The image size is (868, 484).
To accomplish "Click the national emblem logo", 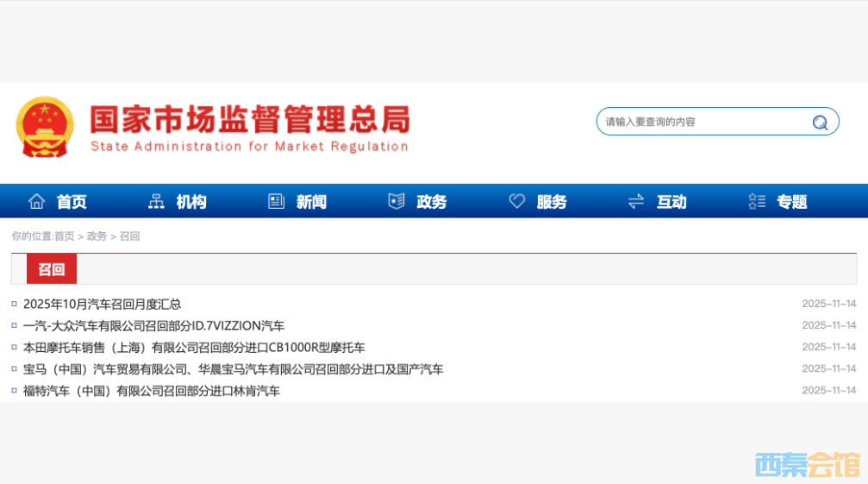I will [45, 127].
